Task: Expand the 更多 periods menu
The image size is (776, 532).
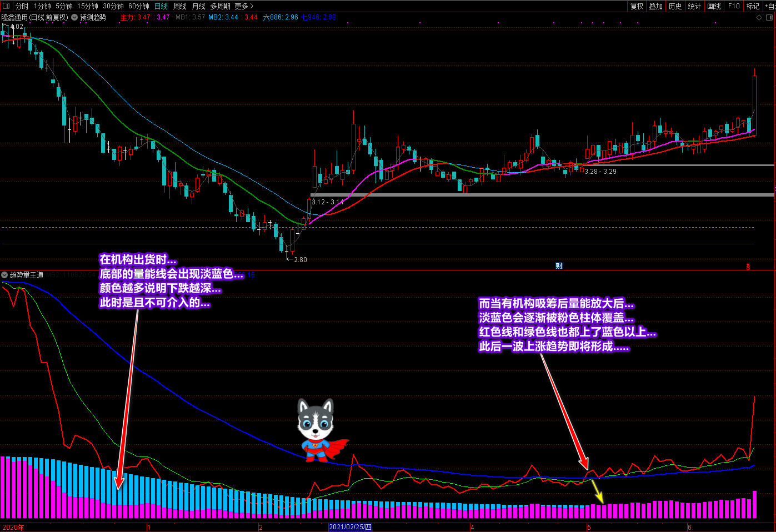Action: point(244,6)
